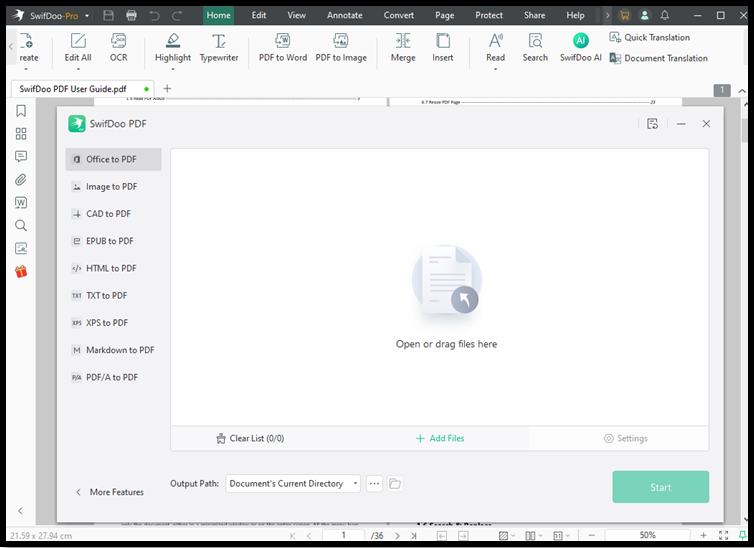754x548 pixels.
Task: Switch to the Home tab
Action: 218,15
